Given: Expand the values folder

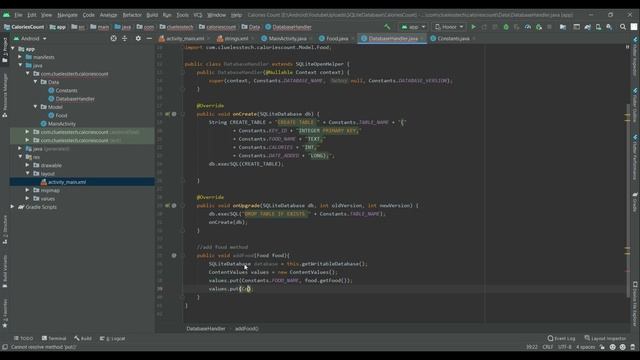Looking at the screenshot, I should pyautogui.click(x=28, y=198).
